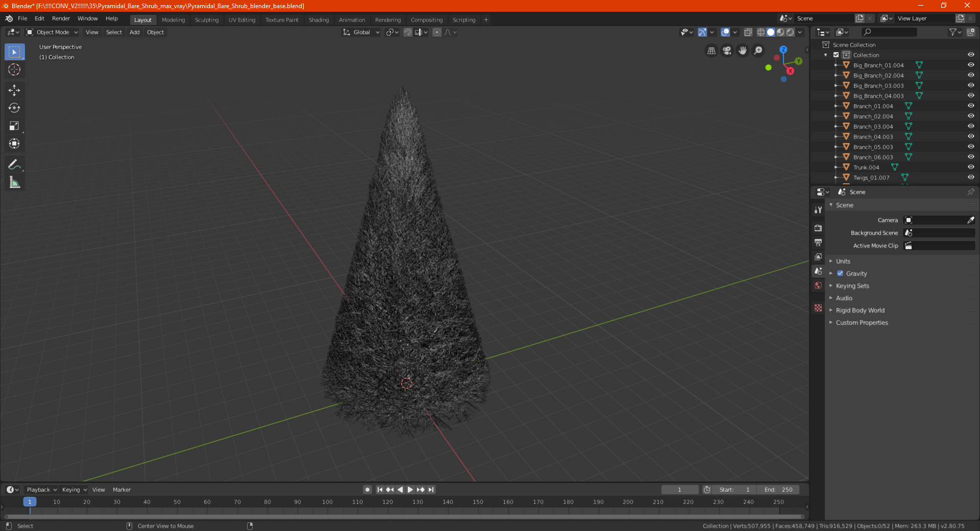Image resolution: width=980 pixels, height=531 pixels.
Task: Play the animation in reverse
Action: coord(400,490)
